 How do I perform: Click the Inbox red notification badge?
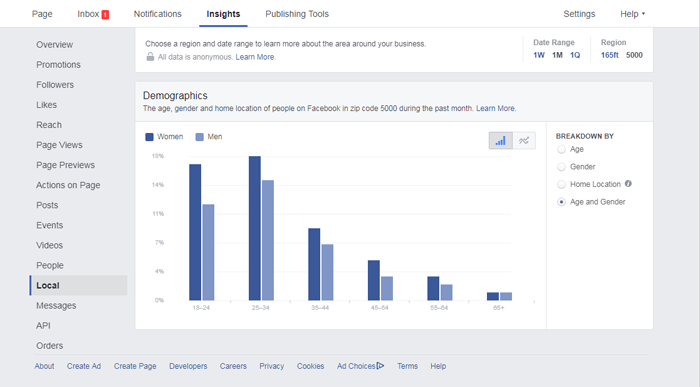[105, 15]
